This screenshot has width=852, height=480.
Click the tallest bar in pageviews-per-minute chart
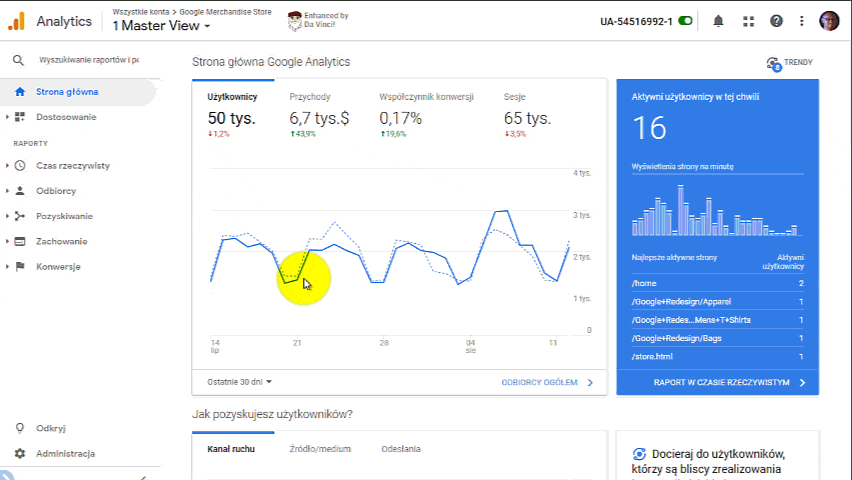(680, 210)
